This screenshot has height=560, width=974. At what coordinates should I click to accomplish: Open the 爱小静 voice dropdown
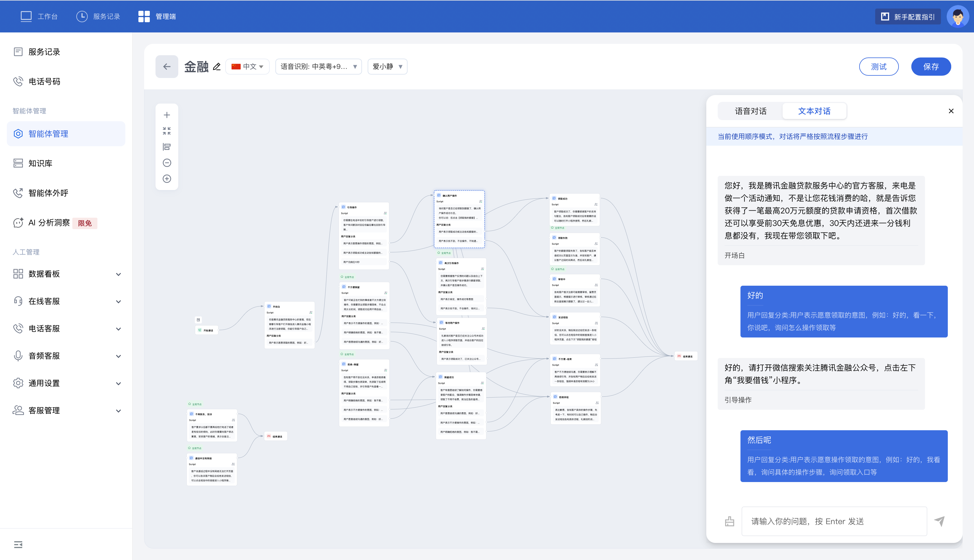point(388,67)
